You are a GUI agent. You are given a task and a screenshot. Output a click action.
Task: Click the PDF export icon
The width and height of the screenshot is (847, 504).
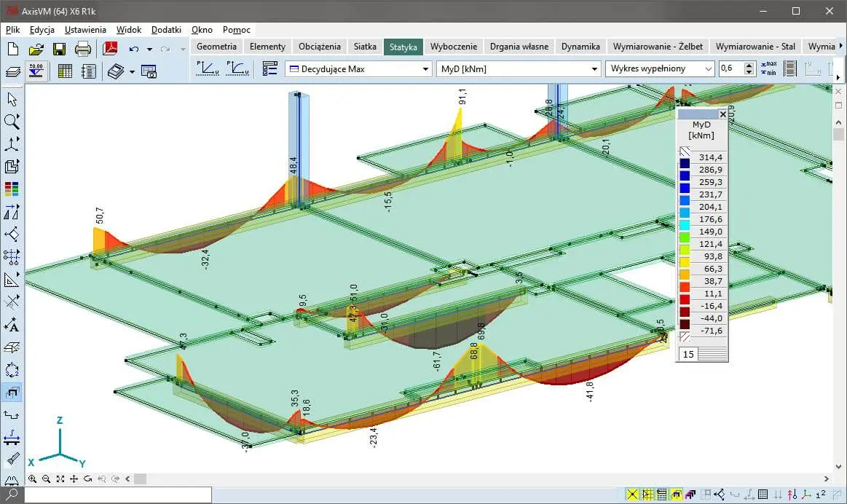(110, 49)
